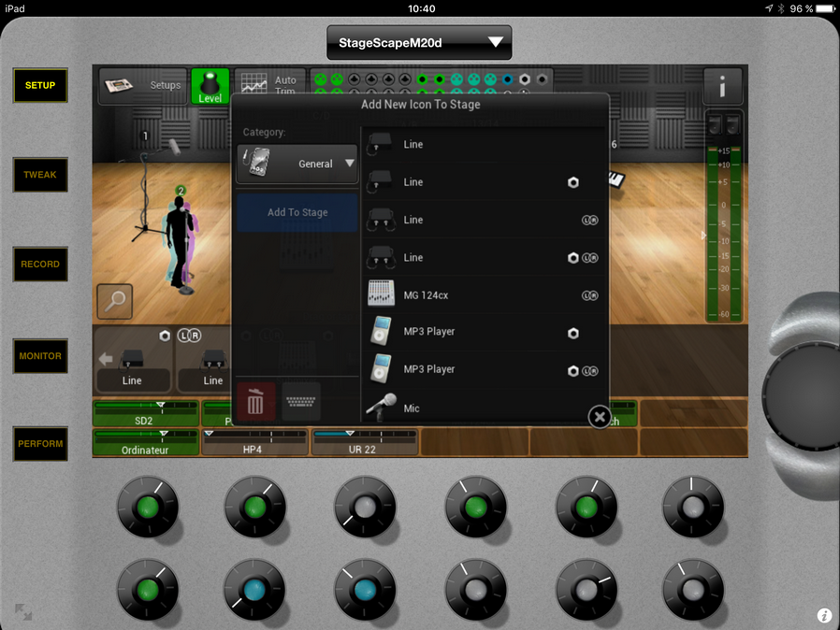Viewport: 840px width, 630px height.
Task: Close the Add New Icon dialog
Action: pyautogui.click(x=600, y=417)
